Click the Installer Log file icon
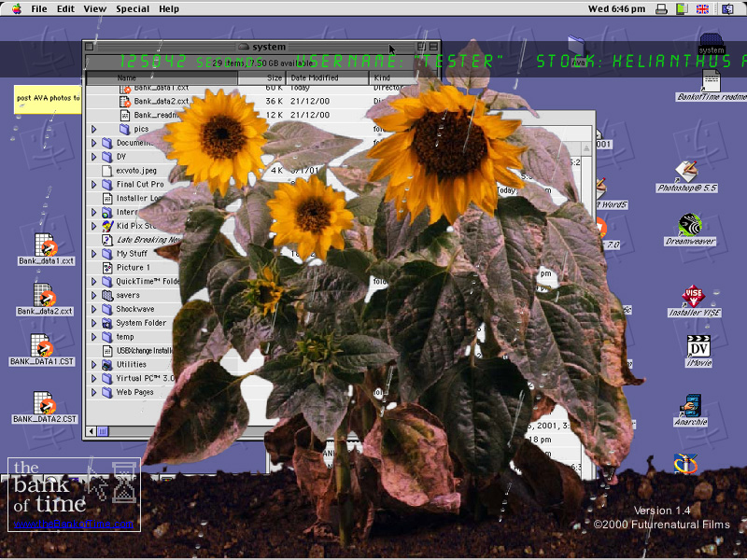The width and height of the screenshot is (747, 560). pos(107,198)
